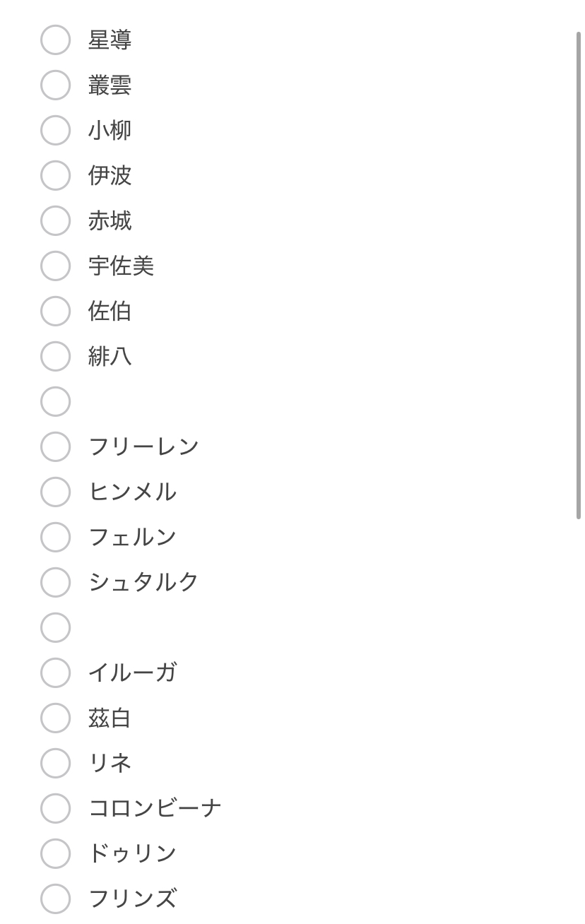The width and height of the screenshot is (585, 924).
Task: Pick the フェルン radio button
Action: coord(55,537)
